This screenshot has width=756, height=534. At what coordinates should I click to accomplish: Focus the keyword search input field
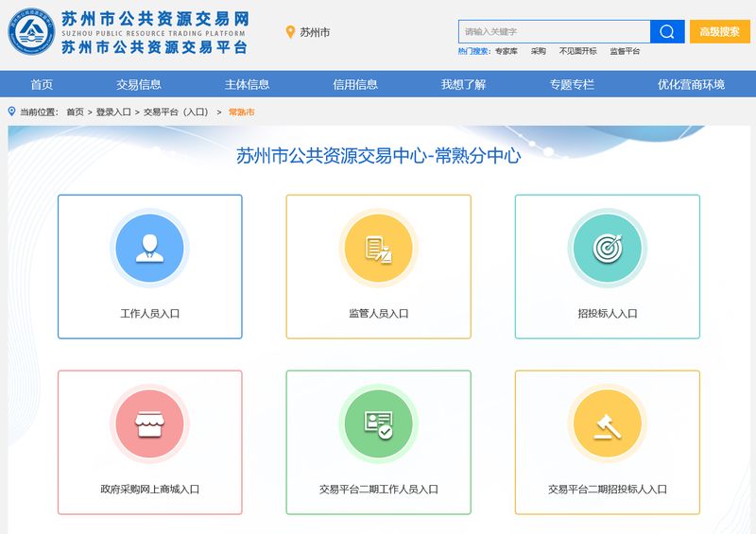coord(554,31)
